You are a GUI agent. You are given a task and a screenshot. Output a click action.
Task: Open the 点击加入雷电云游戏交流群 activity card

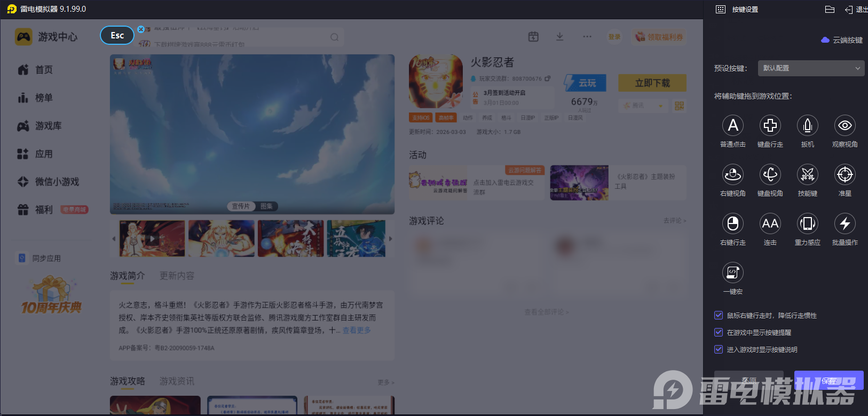(x=477, y=182)
